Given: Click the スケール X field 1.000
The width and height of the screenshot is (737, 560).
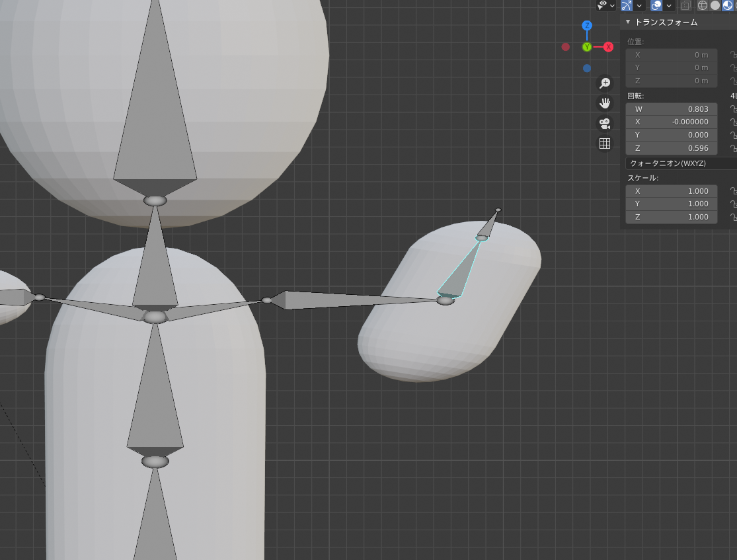Looking at the screenshot, I should (x=671, y=191).
